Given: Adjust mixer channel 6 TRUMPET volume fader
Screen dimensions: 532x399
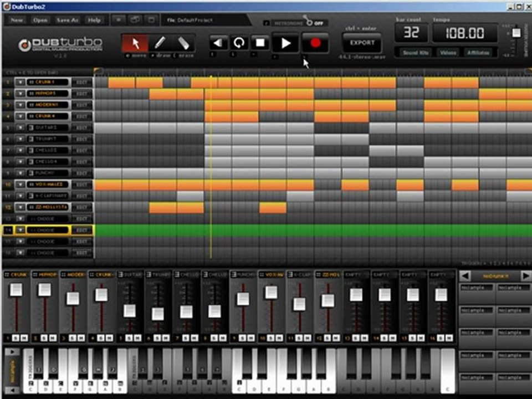Looking at the screenshot, I should (x=158, y=314).
